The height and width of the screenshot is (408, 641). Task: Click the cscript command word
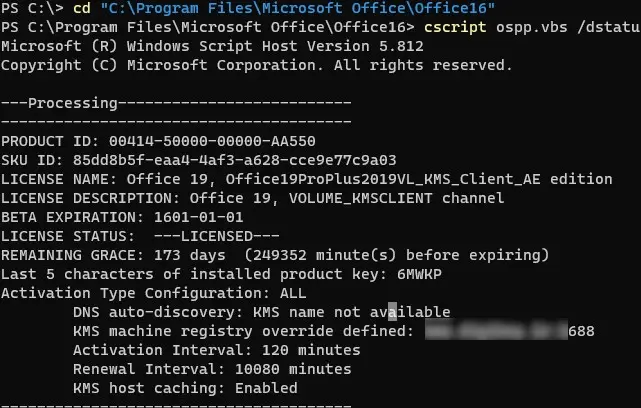(455, 27)
